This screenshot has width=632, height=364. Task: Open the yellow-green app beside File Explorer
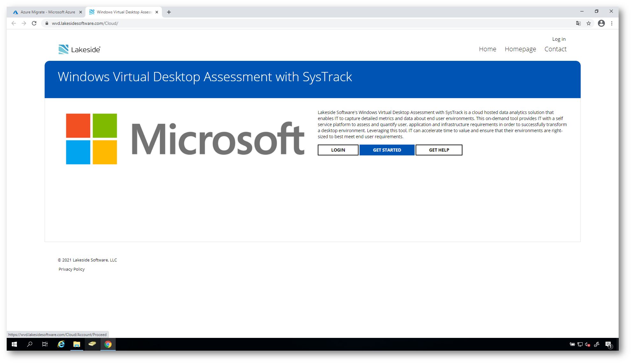[x=92, y=344]
